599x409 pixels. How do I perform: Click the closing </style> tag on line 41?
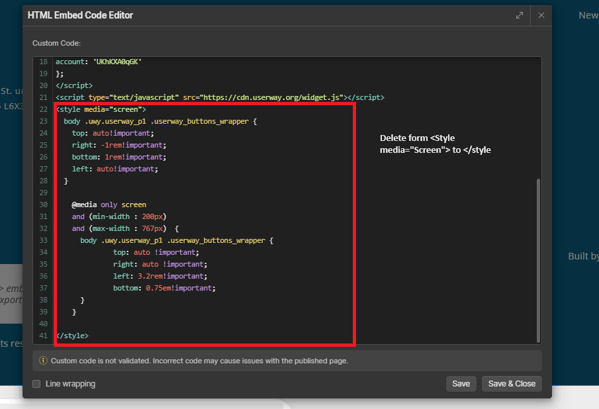coord(72,336)
